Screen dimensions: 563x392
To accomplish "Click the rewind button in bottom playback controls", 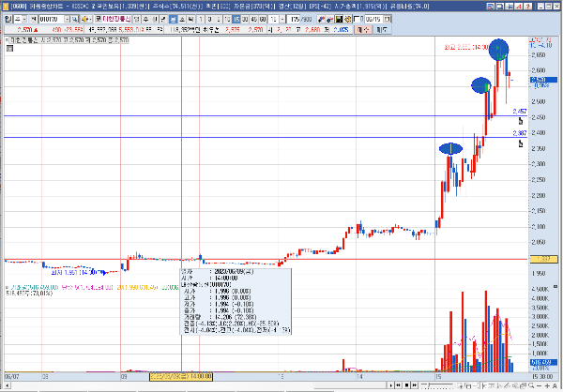I will (398, 385).
